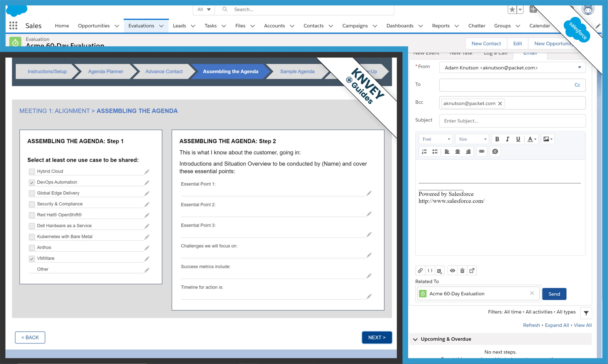Open the Chatter tab

pyautogui.click(x=477, y=26)
